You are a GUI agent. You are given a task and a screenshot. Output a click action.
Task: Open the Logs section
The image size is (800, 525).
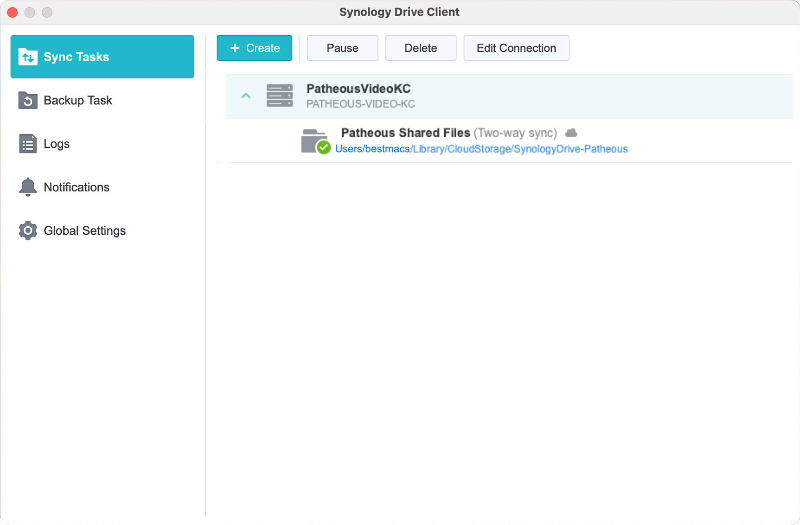102,144
